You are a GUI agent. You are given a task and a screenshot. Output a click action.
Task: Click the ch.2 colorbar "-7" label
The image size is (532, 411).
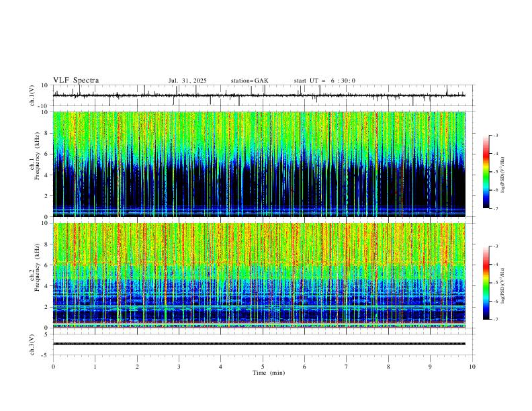[x=496, y=319]
